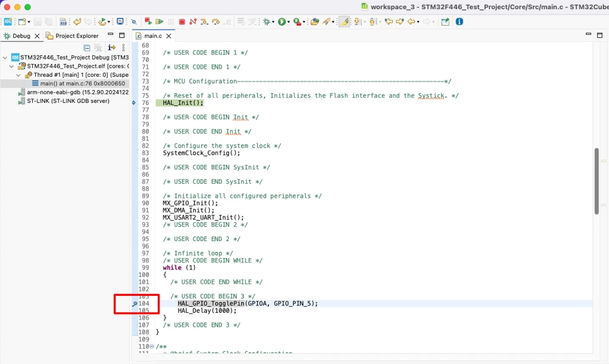Toggle Mark Occurrences highlighter icon
The image size is (609, 364).
[344, 22]
